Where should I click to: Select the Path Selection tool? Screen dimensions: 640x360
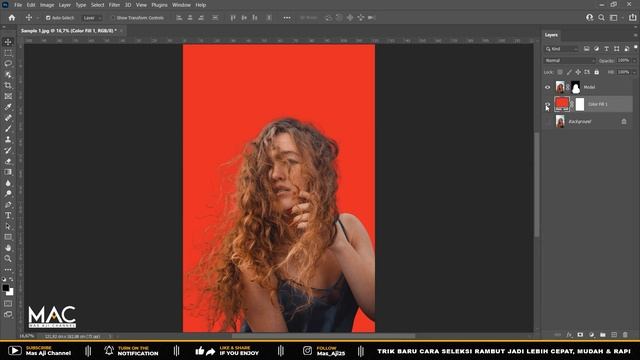point(8,226)
